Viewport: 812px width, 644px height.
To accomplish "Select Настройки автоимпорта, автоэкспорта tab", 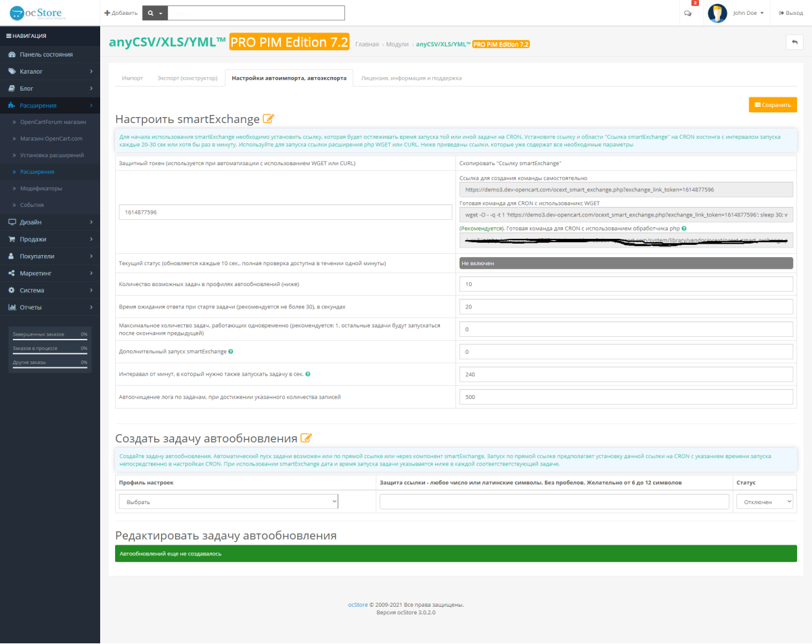I will coord(289,78).
